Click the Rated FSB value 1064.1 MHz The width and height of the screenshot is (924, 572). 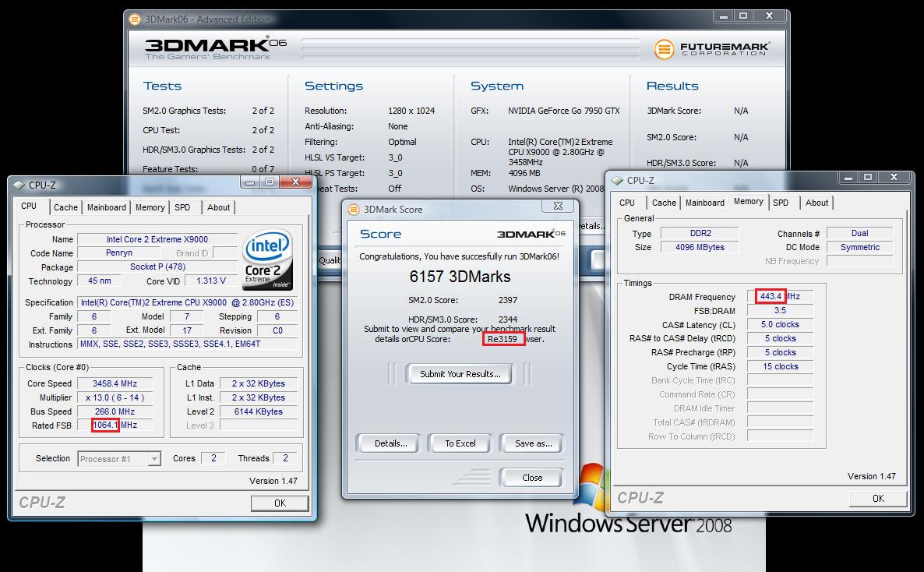pyautogui.click(x=115, y=425)
